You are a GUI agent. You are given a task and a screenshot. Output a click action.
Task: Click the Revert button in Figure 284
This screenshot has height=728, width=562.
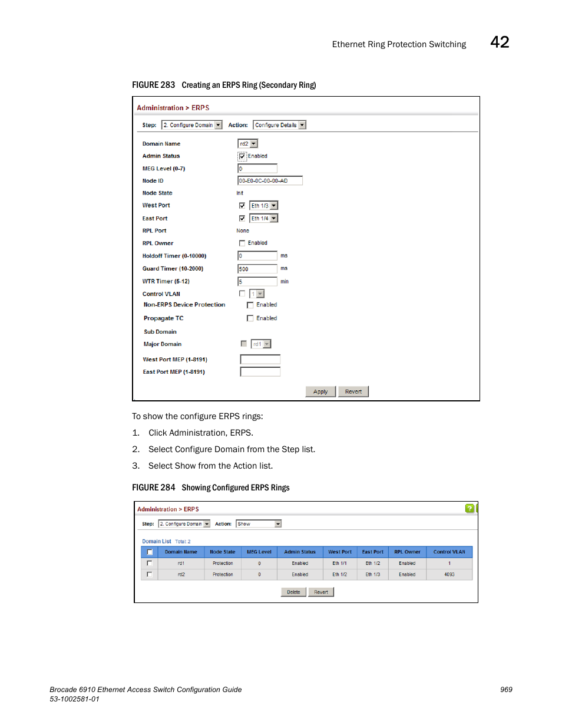pyautogui.click(x=321, y=592)
